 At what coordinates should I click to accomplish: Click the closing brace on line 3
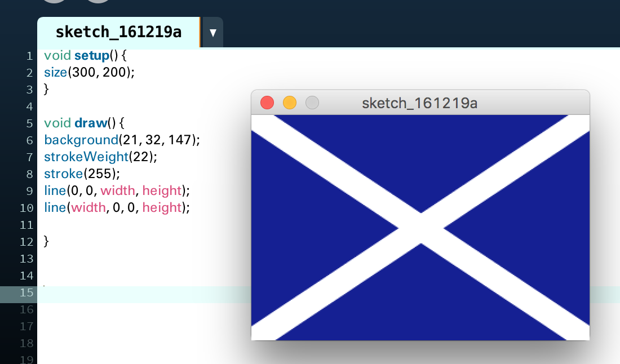coord(46,89)
